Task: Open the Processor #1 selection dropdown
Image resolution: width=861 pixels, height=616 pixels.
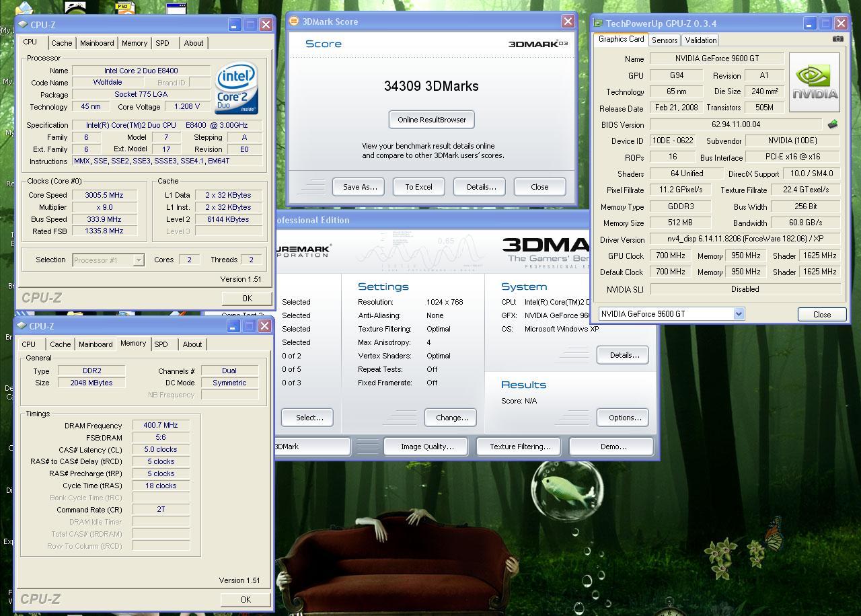Action: click(139, 260)
